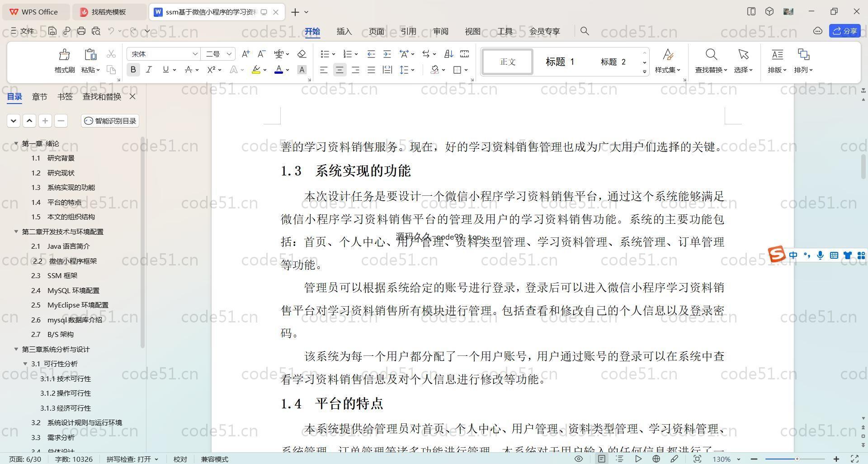Collapse the 第一章 绪论 outline node
The height and width of the screenshot is (464, 868).
[x=16, y=144]
